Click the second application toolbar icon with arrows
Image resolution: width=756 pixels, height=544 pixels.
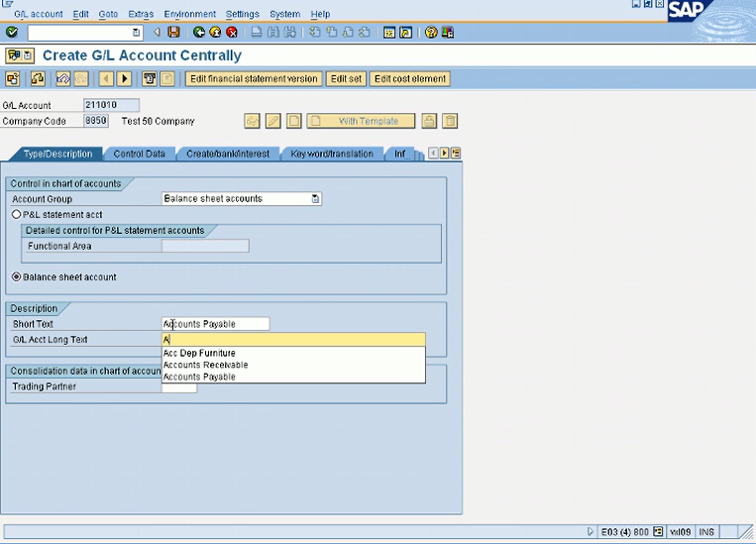click(x=38, y=78)
